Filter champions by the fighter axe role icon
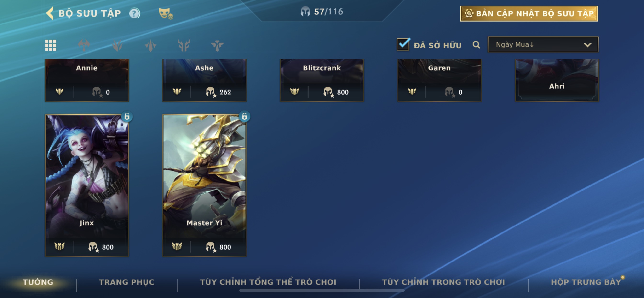644x298 pixels. click(x=84, y=45)
